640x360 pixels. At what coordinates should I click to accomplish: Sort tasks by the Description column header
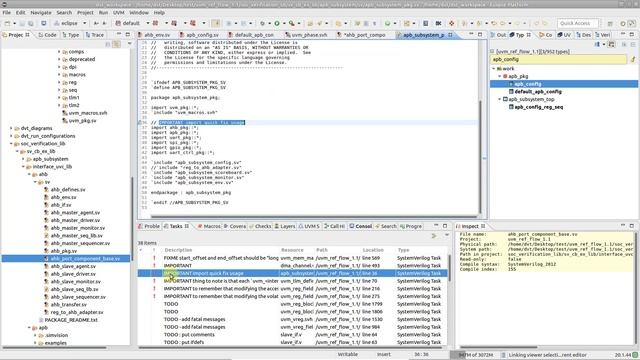click(178, 250)
